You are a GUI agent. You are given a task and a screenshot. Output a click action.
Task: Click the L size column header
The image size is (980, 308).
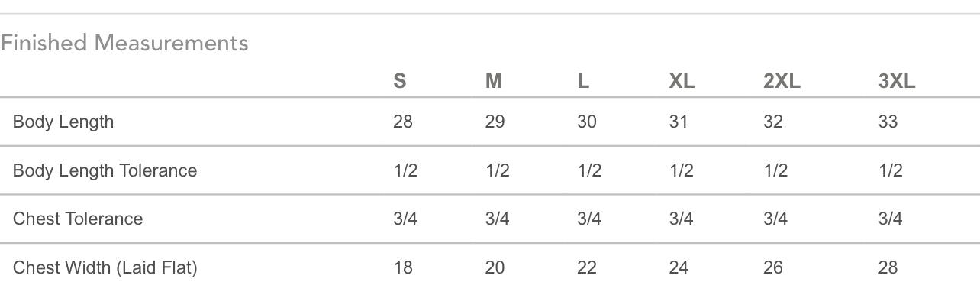(583, 81)
